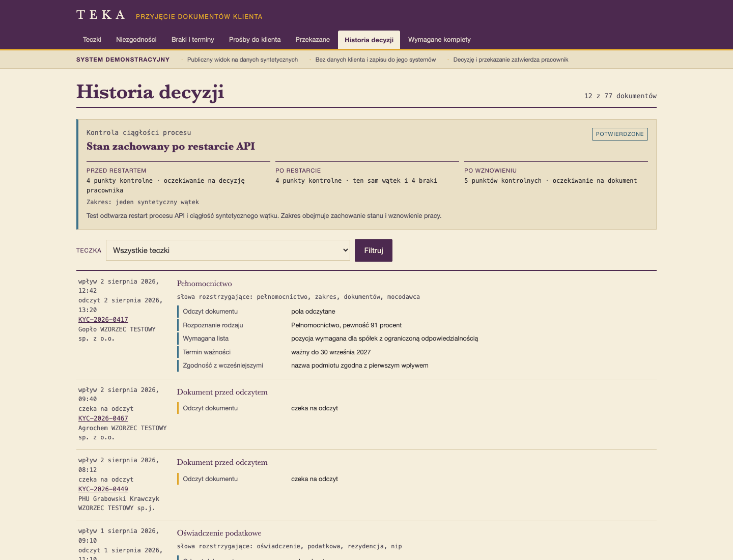Click 'ważny do 30 września 2027' value

click(x=331, y=352)
